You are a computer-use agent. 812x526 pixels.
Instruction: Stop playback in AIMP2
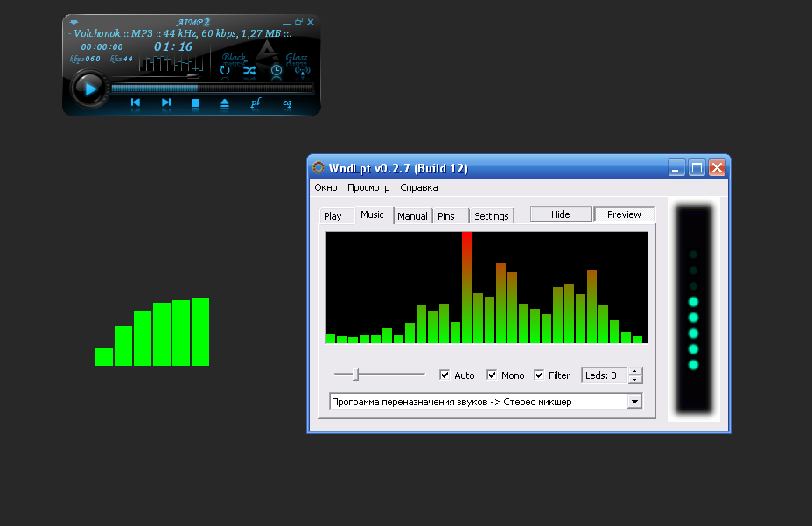pos(195,103)
